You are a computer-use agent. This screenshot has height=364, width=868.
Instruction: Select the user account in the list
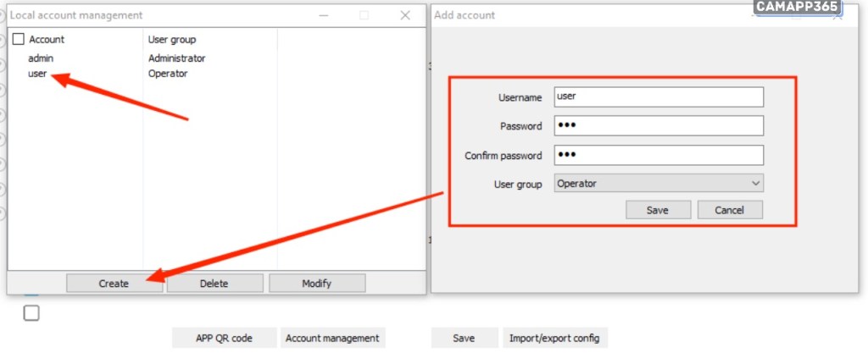pos(37,74)
